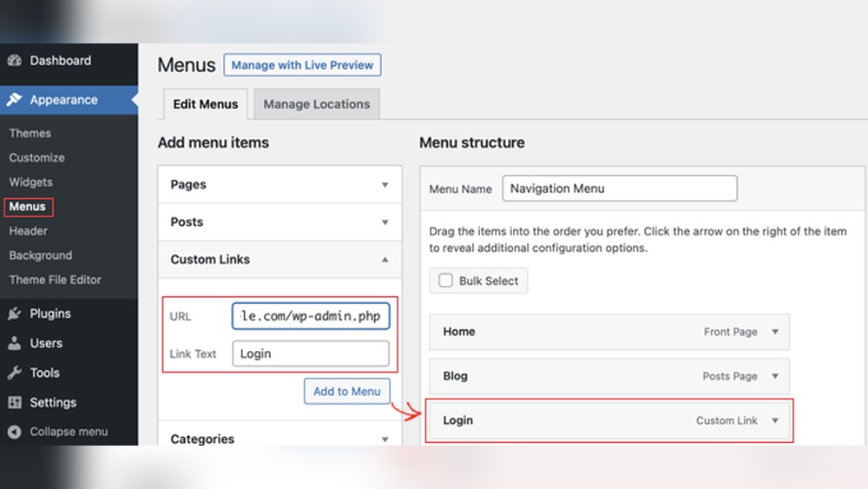
Task: Click the Posts Page label
Action: 730,376
